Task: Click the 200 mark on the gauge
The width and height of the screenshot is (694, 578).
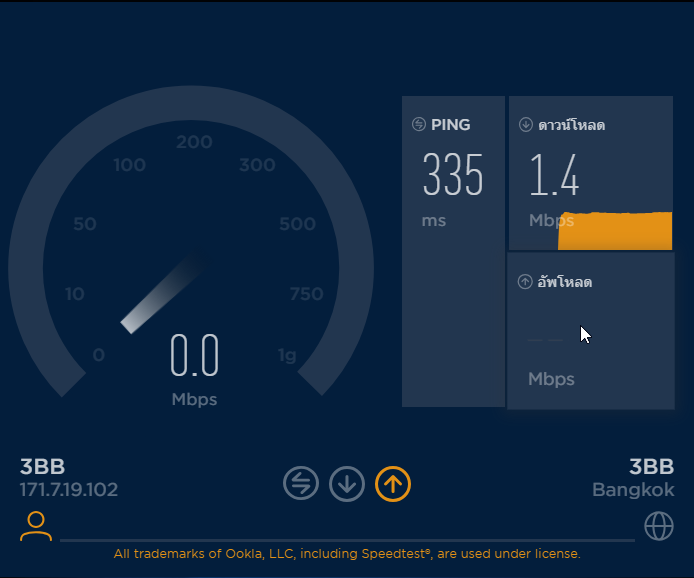Action: (194, 142)
